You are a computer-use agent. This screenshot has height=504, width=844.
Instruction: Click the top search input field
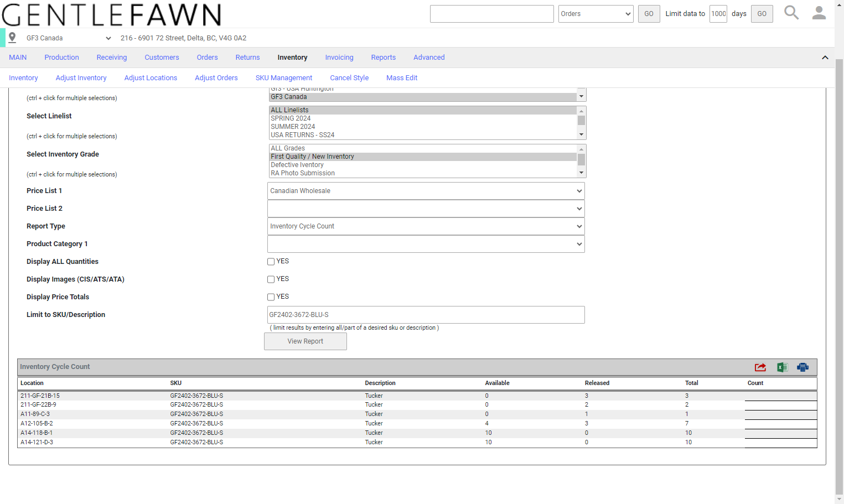[x=492, y=14]
